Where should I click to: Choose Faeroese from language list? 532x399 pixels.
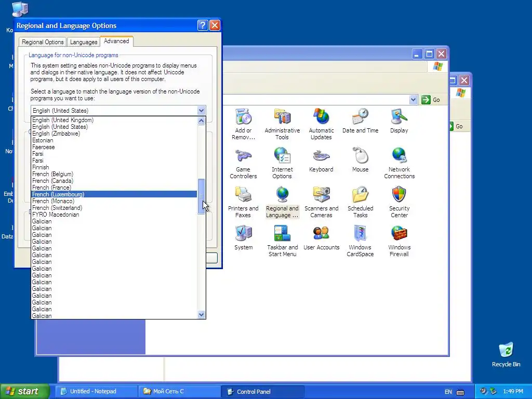coord(114,147)
